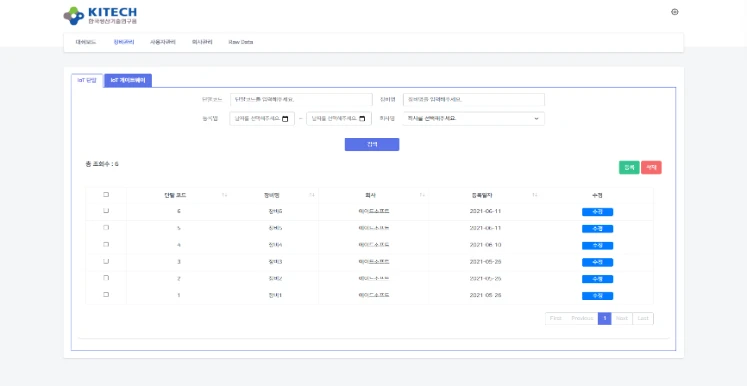Click 수정 button for row 장비4
The height and width of the screenshot is (386, 747).
tap(597, 245)
